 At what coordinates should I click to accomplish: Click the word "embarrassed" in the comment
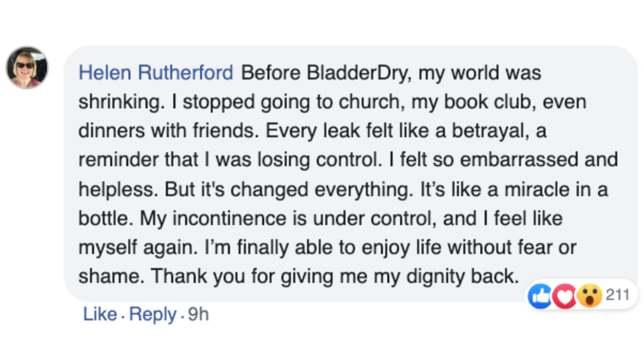pyautogui.click(x=519, y=159)
